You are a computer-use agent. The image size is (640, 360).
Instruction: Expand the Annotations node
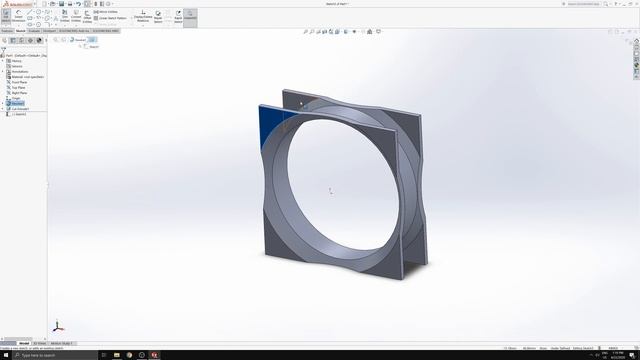click(x=3, y=71)
